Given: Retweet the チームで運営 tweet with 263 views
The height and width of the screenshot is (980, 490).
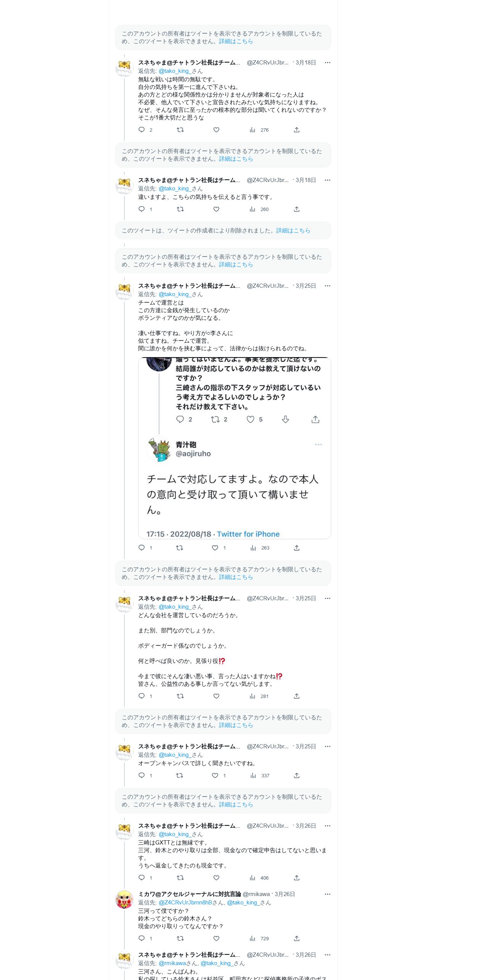Looking at the screenshot, I should click(179, 548).
